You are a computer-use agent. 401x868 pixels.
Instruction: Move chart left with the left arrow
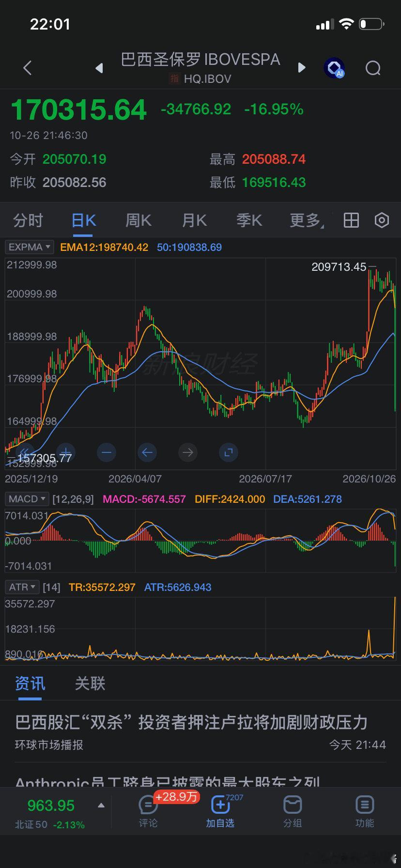147,452
